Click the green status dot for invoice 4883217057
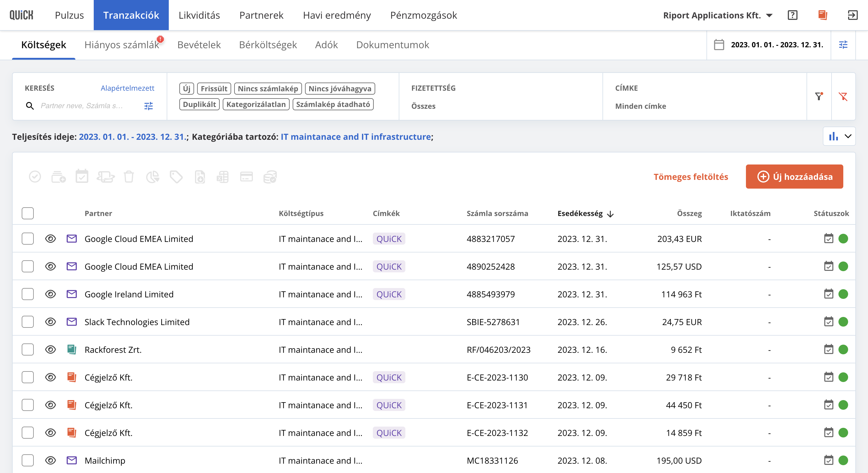 [x=843, y=239]
